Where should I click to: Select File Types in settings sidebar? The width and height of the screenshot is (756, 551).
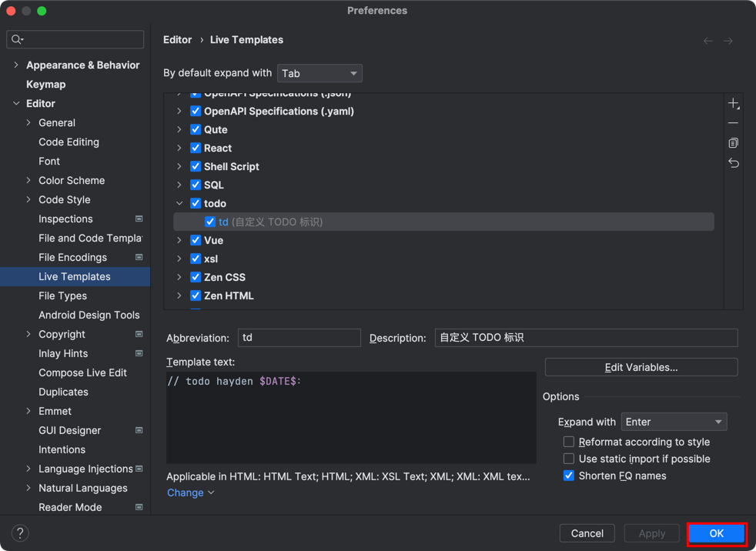click(x=62, y=296)
